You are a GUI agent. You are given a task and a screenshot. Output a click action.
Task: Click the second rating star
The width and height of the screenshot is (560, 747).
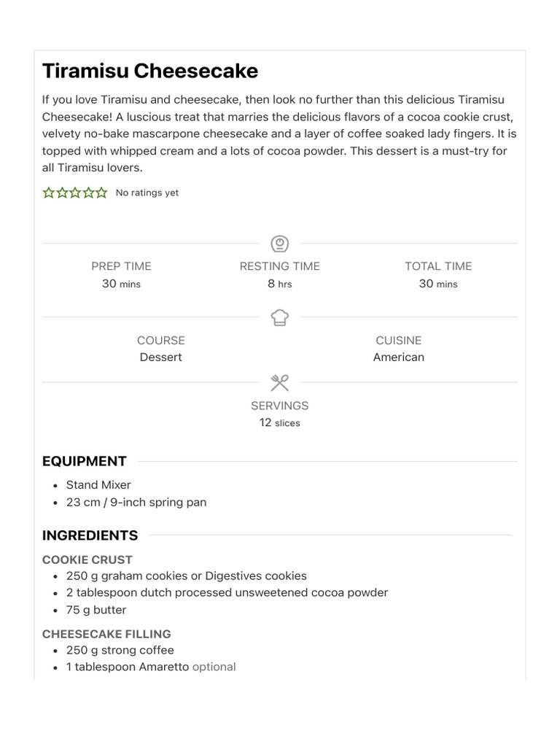(x=62, y=193)
